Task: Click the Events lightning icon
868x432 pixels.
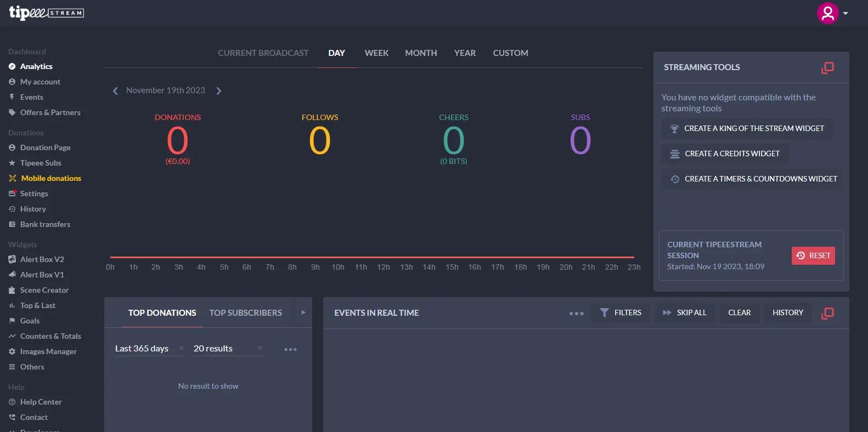Action: click(x=12, y=97)
